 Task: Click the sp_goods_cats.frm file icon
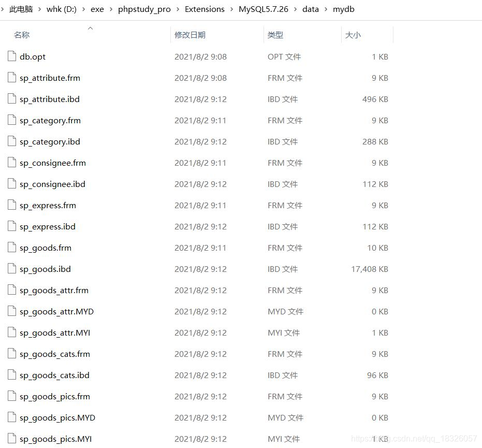(12, 353)
